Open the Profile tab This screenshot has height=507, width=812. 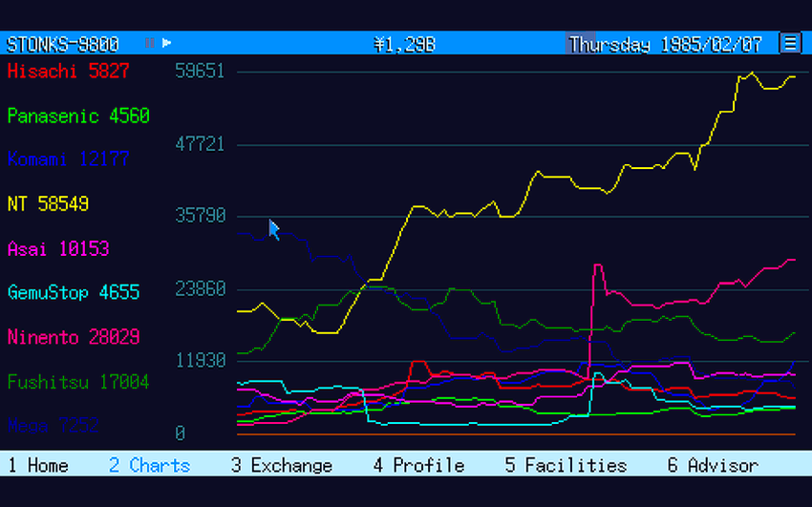pyautogui.click(x=418, y=465)
